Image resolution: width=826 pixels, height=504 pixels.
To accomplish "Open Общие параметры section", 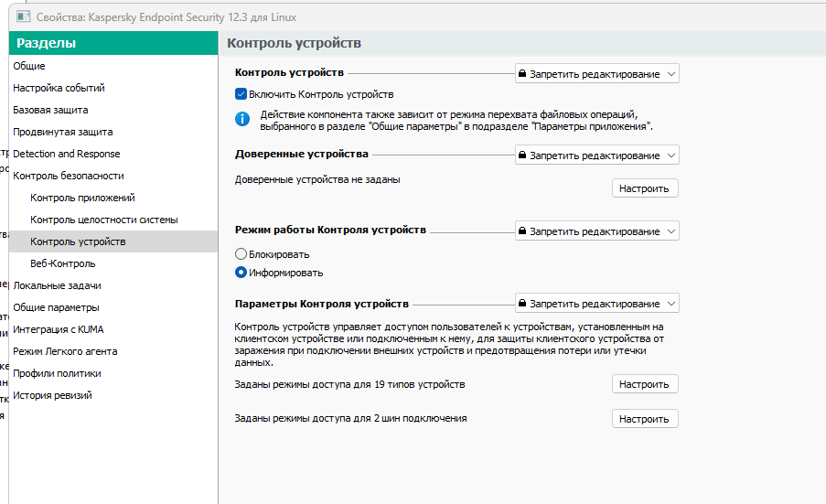I will coord(113,307).
